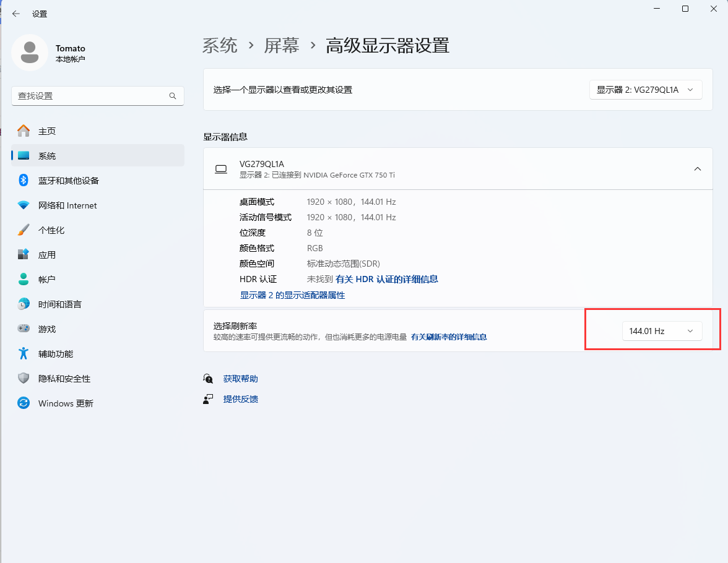Go to 屏幕 in the breadcrumb
Viewport: 728px width, 563px height.
[282, 45]
